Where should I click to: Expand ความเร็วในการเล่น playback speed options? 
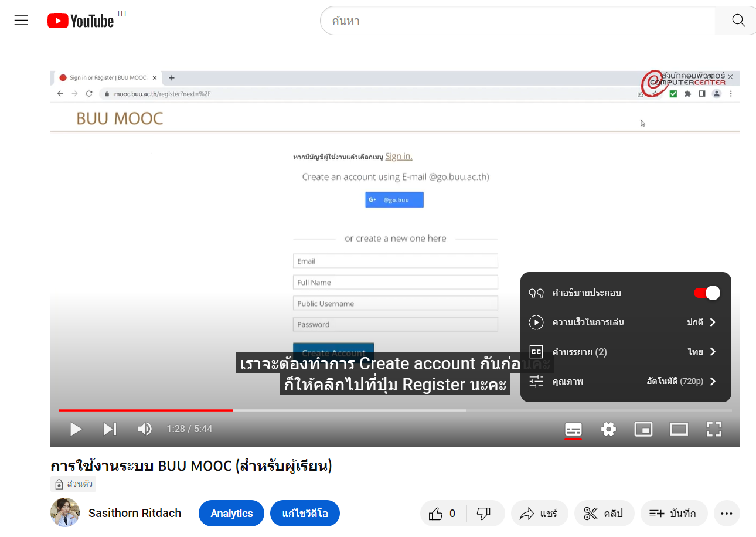pyautogui.click(x=625, y=322)
